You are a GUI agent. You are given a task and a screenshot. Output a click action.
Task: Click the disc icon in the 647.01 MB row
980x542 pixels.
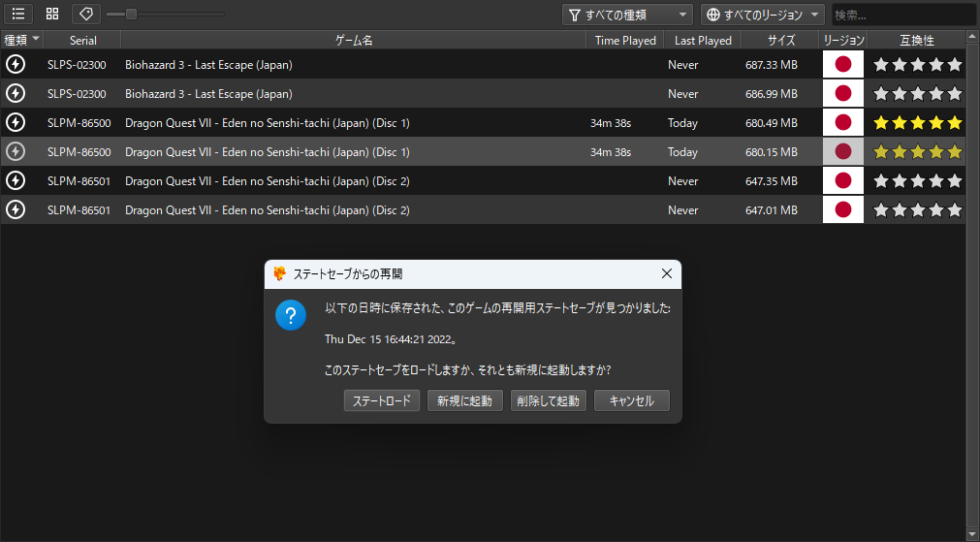tap(16, 210)
